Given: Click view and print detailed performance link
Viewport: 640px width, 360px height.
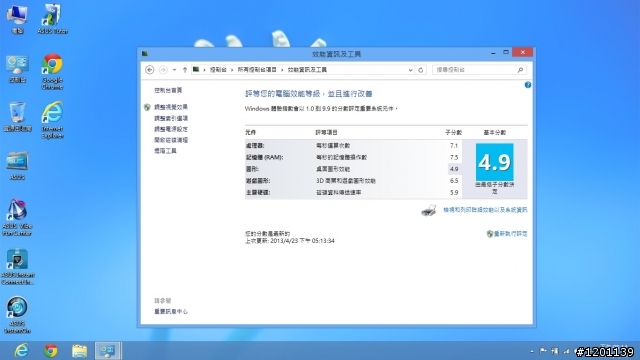Looking at the screenshot, I should [x=485, y=210].
